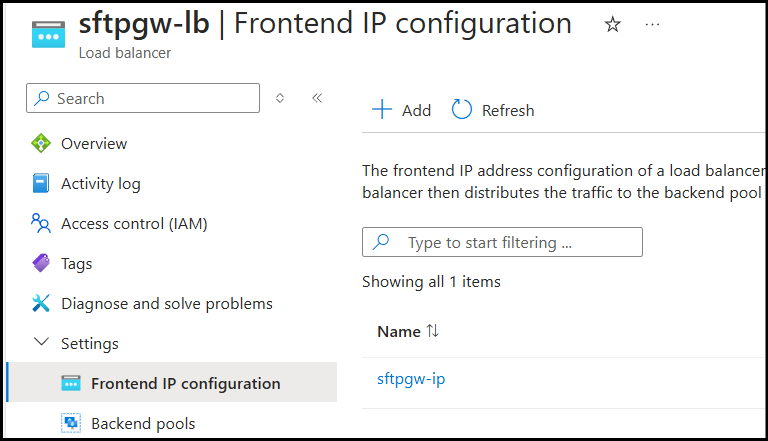Collapse the sidebar with double chevron

(x=317, y=98)
